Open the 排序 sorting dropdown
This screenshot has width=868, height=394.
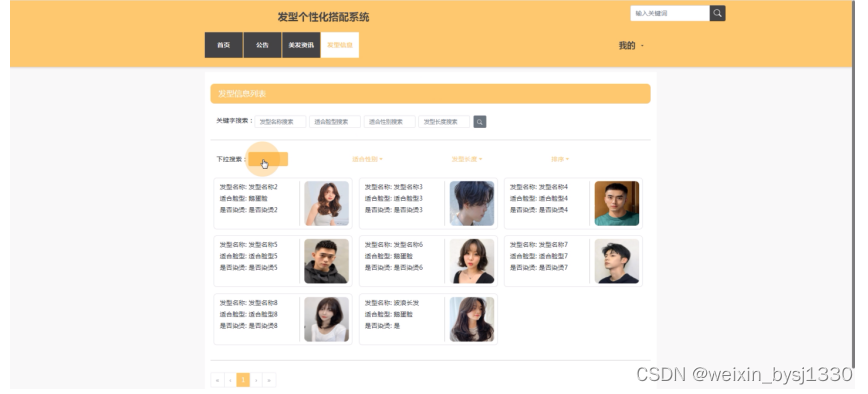[x=560, y=159]
